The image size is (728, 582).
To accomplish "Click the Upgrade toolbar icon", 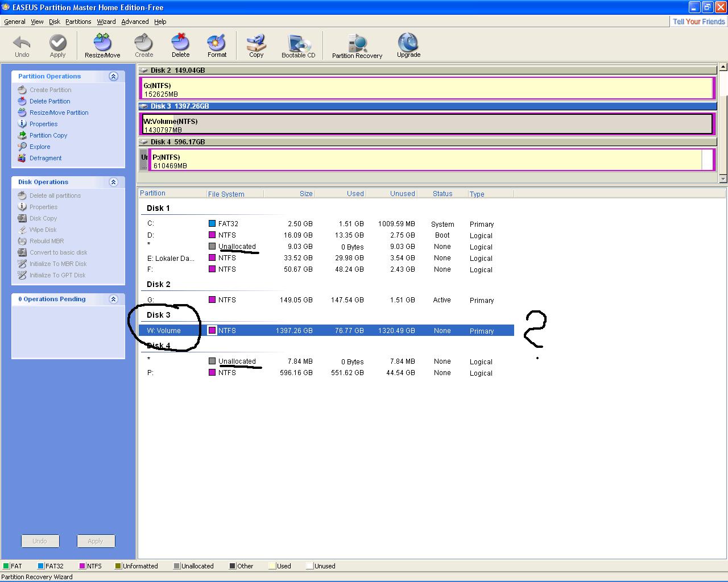I will pos(408,46).
